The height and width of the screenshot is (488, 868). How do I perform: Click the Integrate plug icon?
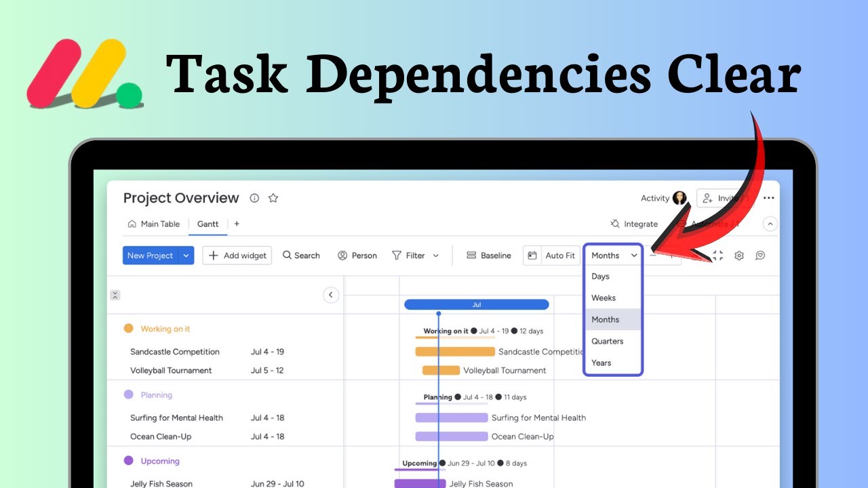(x=615, y=224)
